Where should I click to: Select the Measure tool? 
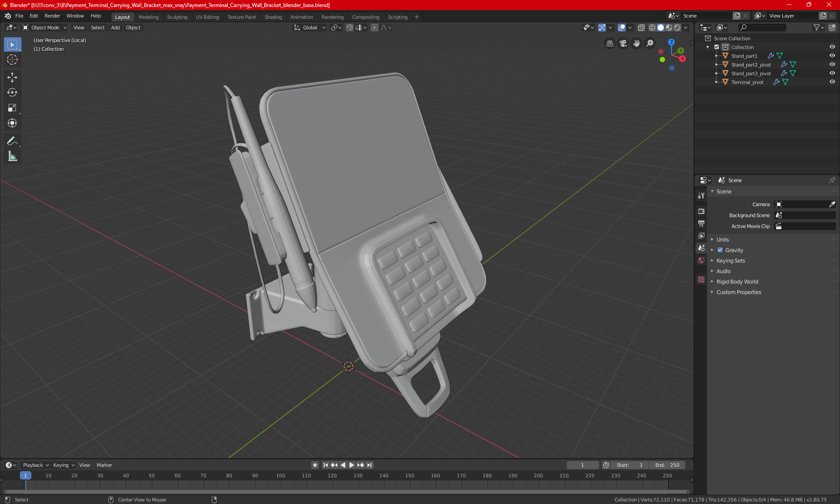pyautogui.click(x=12, y=156)
